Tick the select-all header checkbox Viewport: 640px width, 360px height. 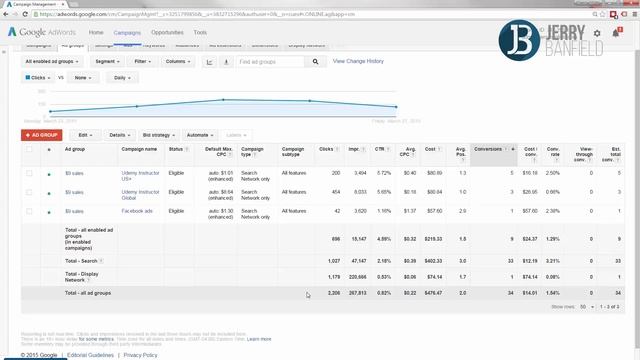point(29,149)
